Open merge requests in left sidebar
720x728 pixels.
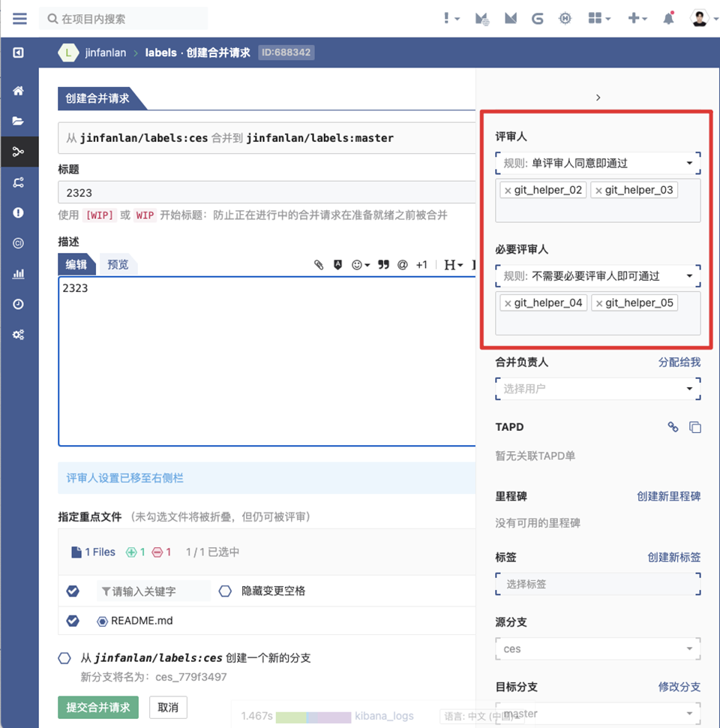pyautogui.click(x=19, y=152)
